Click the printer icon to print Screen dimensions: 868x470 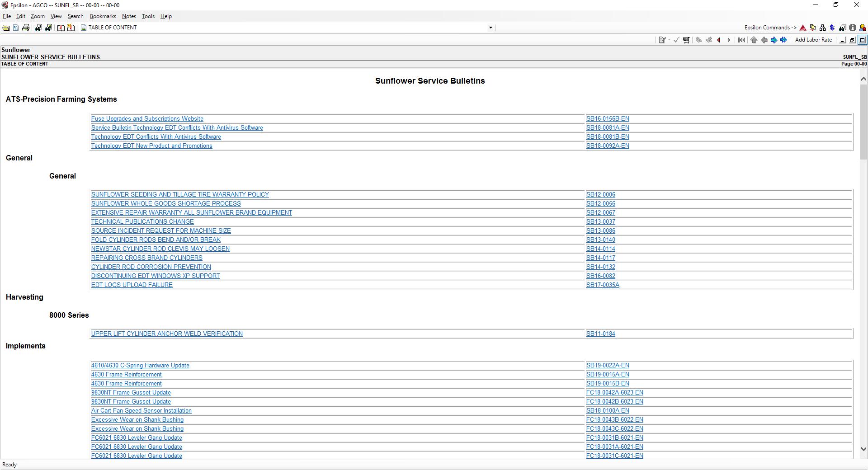pyautogui.click(x=26, y=28)
